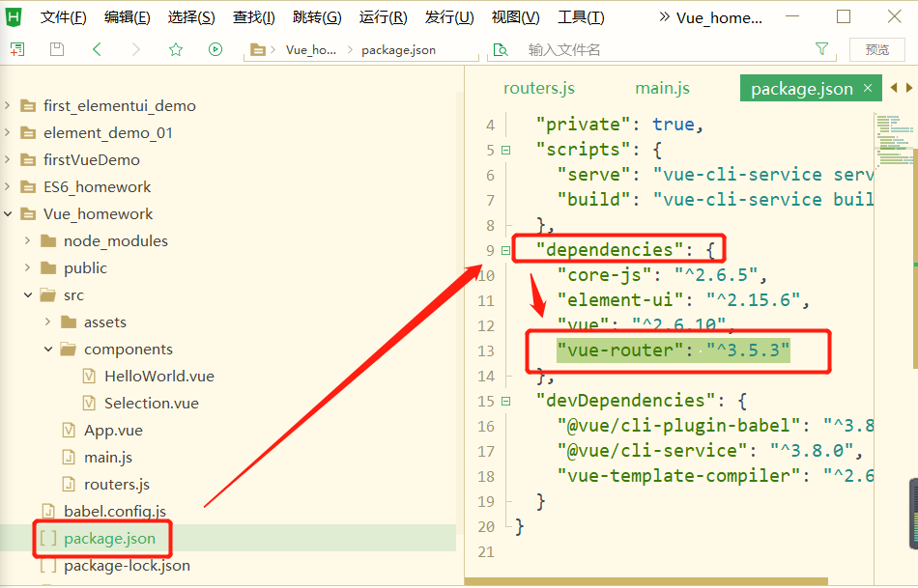Open the 视图(V) menu
918x588 pixels.
(x=516, y=17)
